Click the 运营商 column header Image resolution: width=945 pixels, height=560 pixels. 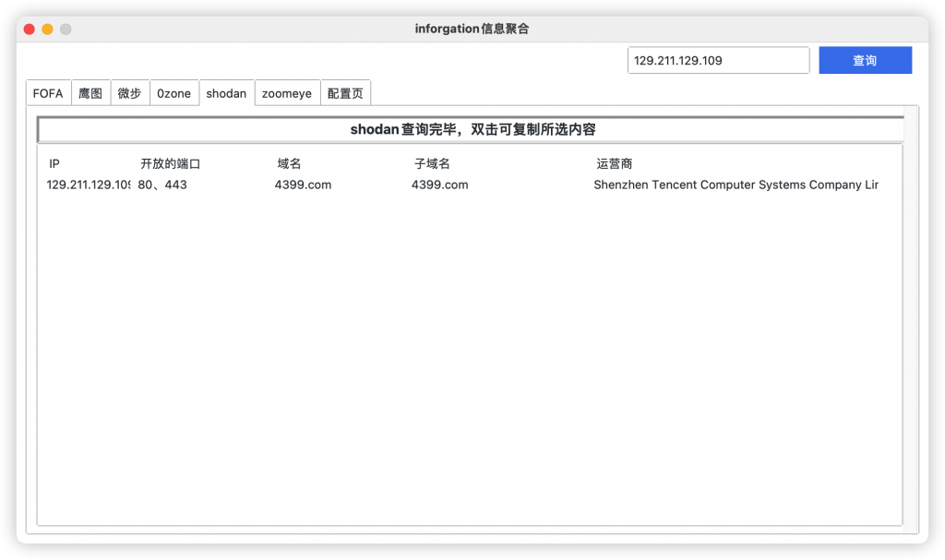(x=614, y=163)
